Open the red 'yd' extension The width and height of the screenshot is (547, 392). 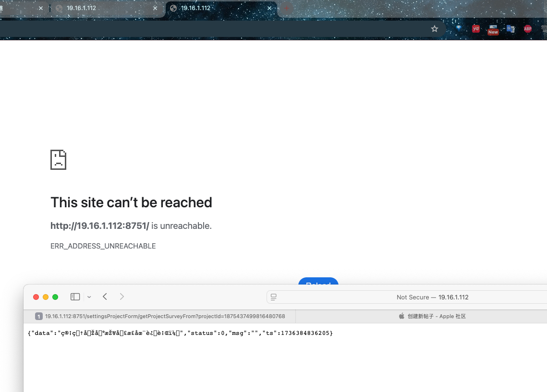[476, 29]
